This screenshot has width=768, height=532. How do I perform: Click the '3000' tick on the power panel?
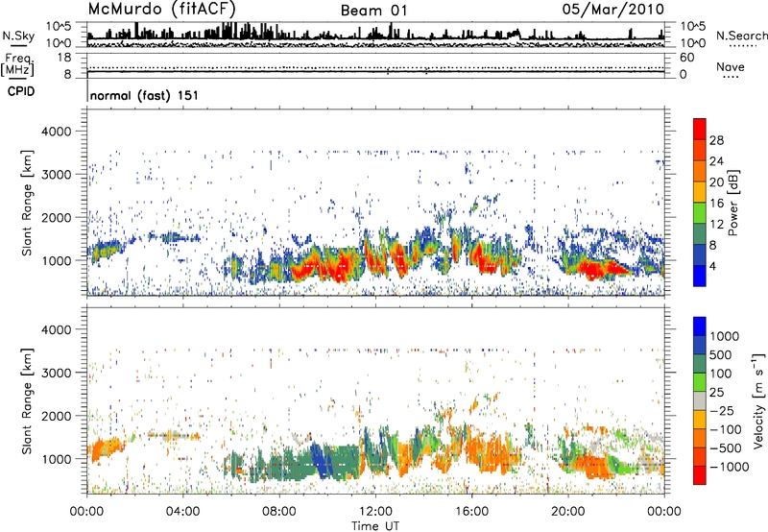coord(57,175)
